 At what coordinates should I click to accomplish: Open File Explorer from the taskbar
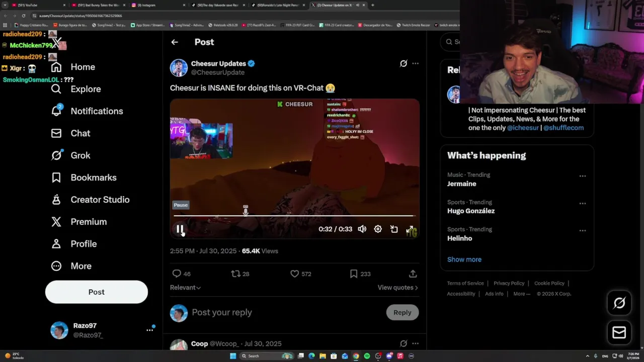click(x=323, y=356)
